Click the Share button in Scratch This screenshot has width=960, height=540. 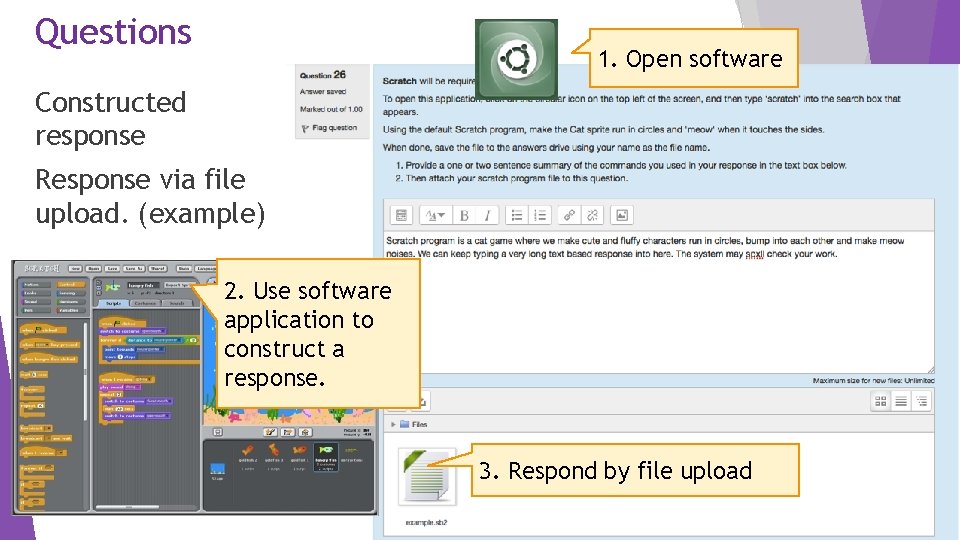pyautogui.click(x=158, y=268)
